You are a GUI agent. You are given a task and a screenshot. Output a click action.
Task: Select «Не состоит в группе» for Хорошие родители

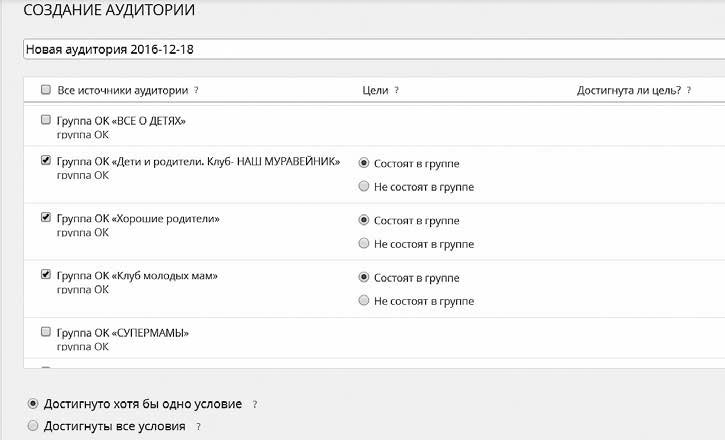point(364,244)
